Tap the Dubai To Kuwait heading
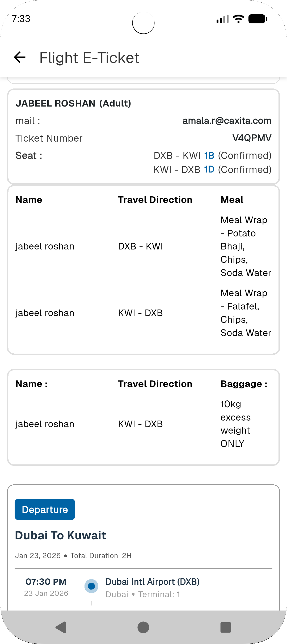 pos(61,535)
